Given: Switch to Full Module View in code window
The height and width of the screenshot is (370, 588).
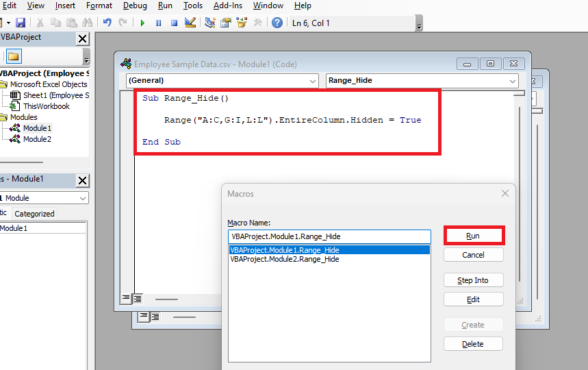Looking at the screenshot, I should (x=137, y=299).
